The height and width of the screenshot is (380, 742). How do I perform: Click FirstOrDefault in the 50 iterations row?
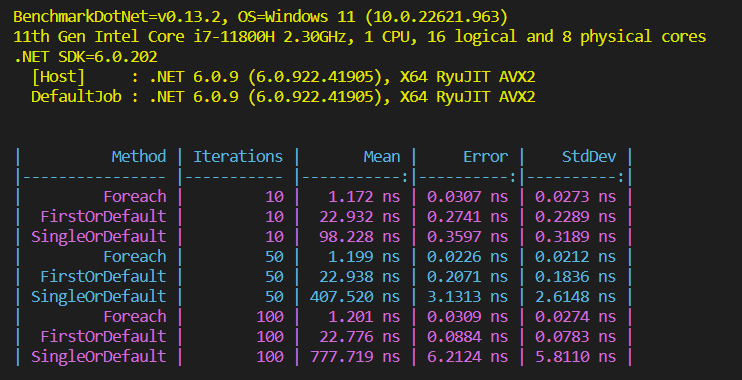coord(103,276)
